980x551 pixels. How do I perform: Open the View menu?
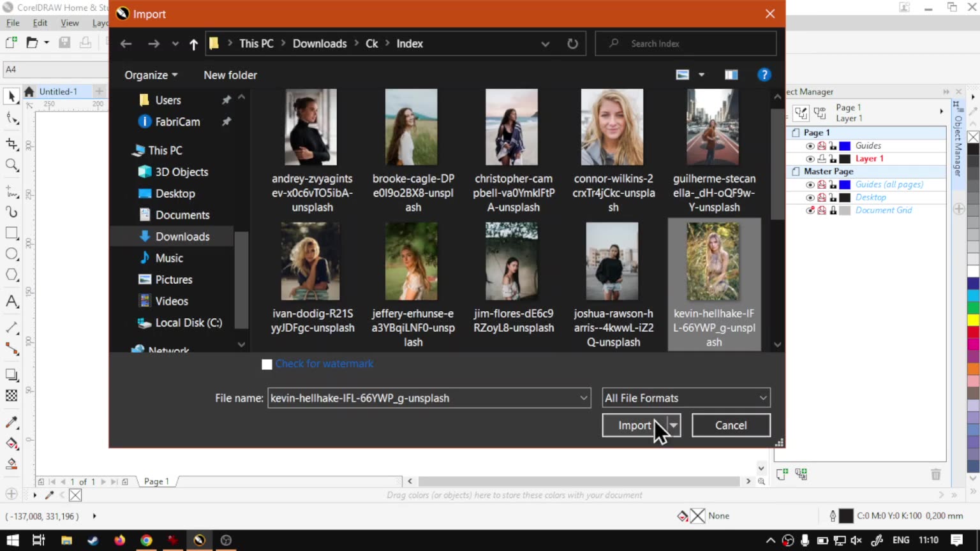tap(70, 23)
